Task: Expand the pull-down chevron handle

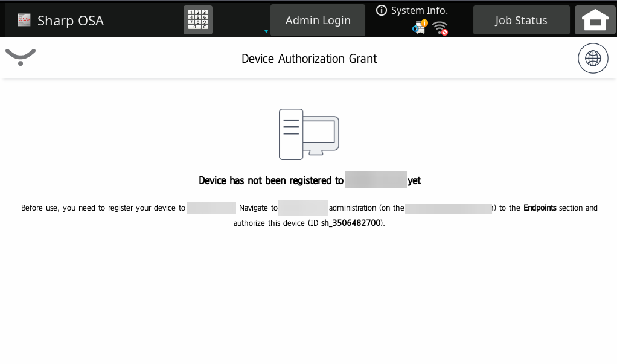Action: tap(21, 57)
